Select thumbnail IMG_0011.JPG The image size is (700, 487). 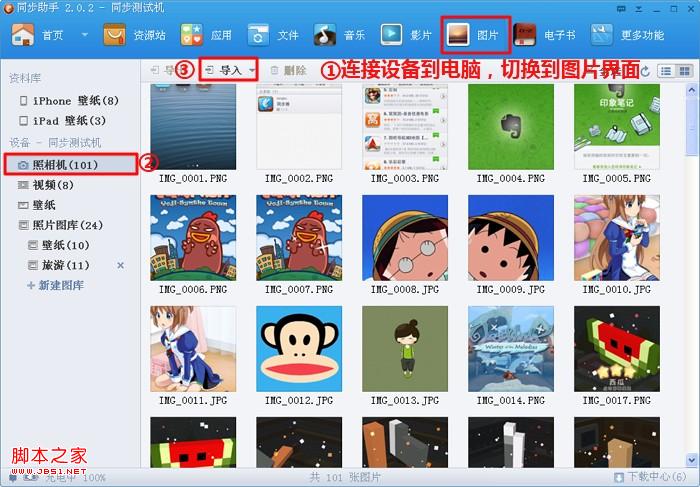[193, 349]
